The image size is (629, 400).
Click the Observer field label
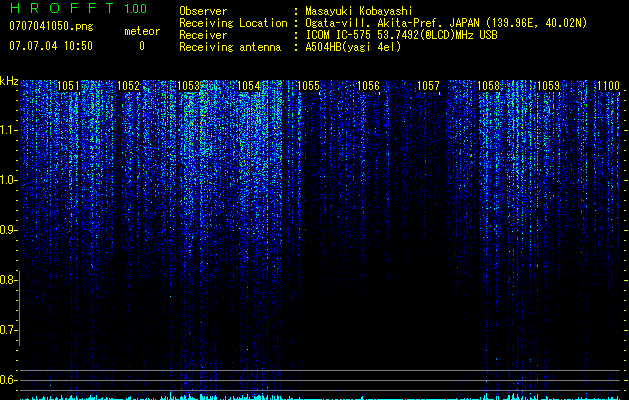tap(203, 11)
